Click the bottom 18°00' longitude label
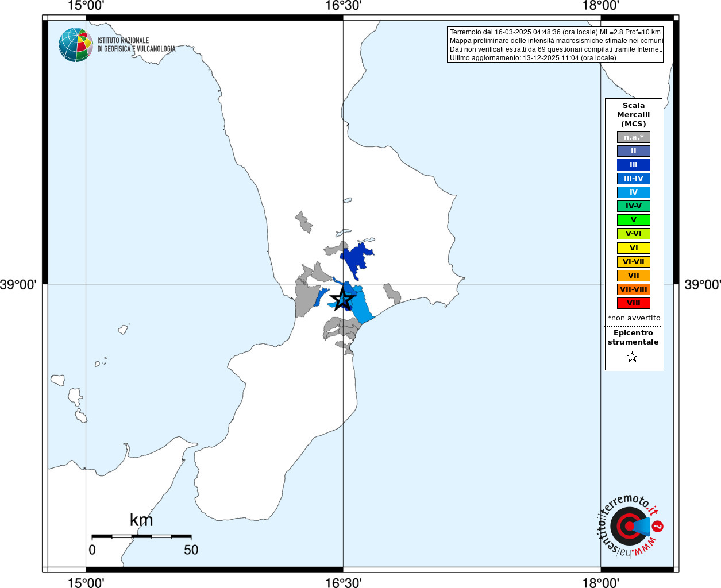Screen dimensions: 721x588 pos(600,583)
